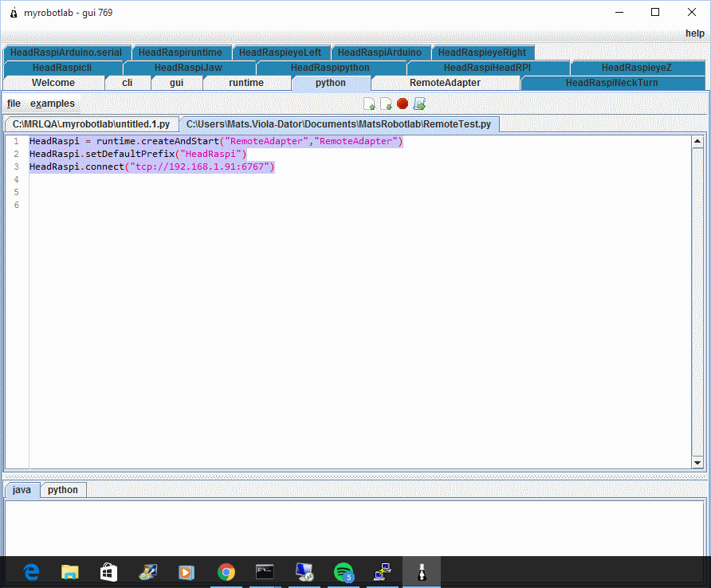Click the editor scrollbar up arrow
This screenshot has height=588, width=711.
click(697, 142)
